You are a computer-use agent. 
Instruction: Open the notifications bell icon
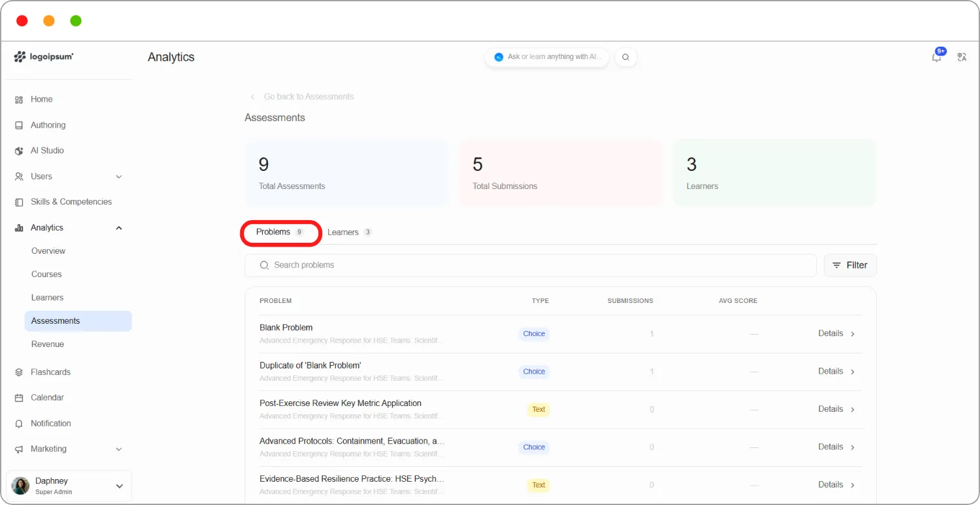(x=937, y=57)
